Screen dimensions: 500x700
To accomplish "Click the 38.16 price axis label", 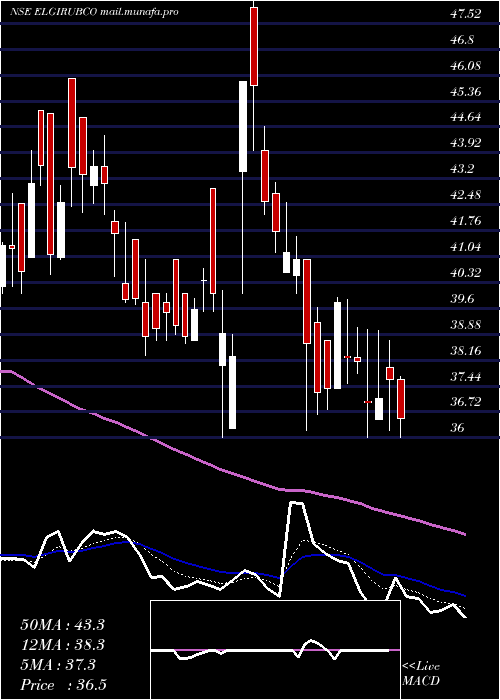I will [466, 350].
